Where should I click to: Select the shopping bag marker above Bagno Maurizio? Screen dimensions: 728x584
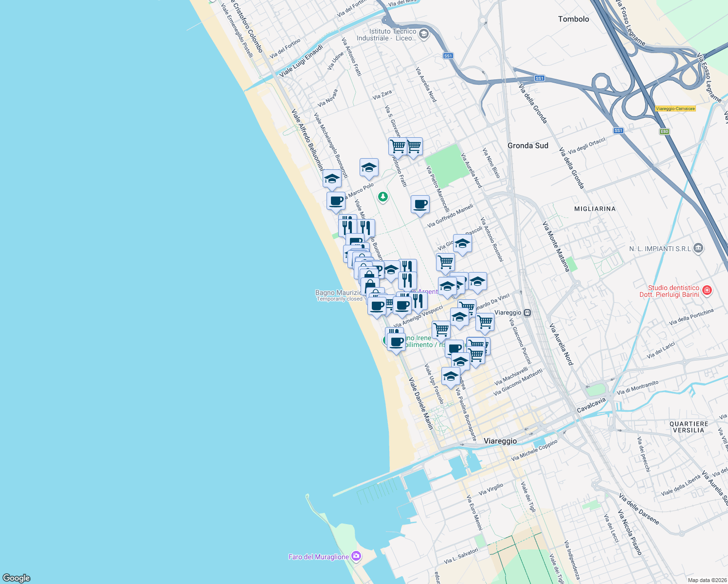(370, 286)
